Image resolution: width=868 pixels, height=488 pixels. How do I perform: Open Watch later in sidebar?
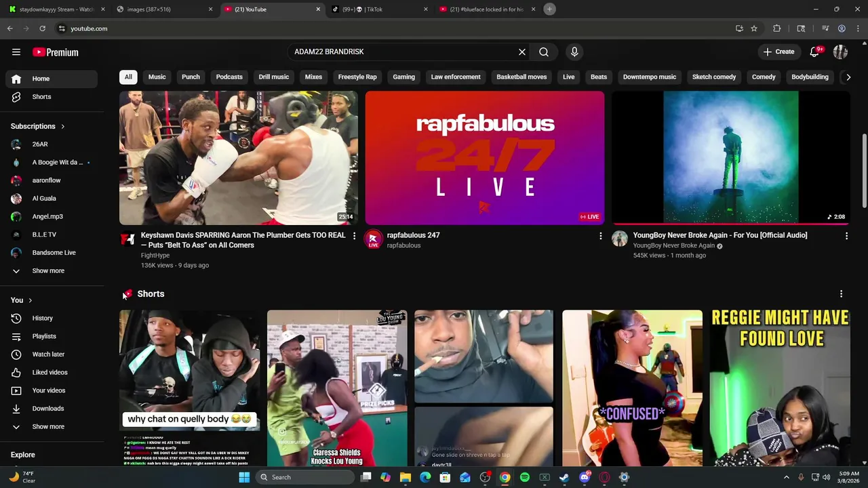click(x=52, y=354)
